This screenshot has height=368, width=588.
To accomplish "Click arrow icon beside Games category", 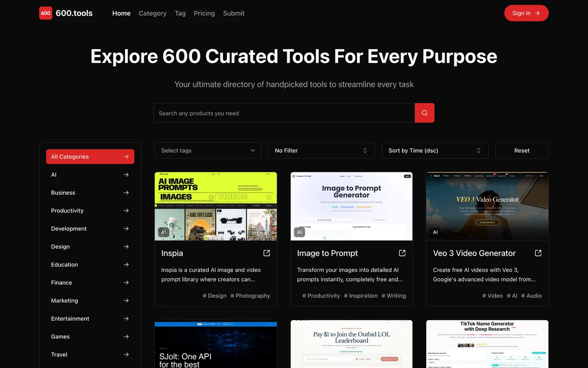I will 126,337.
